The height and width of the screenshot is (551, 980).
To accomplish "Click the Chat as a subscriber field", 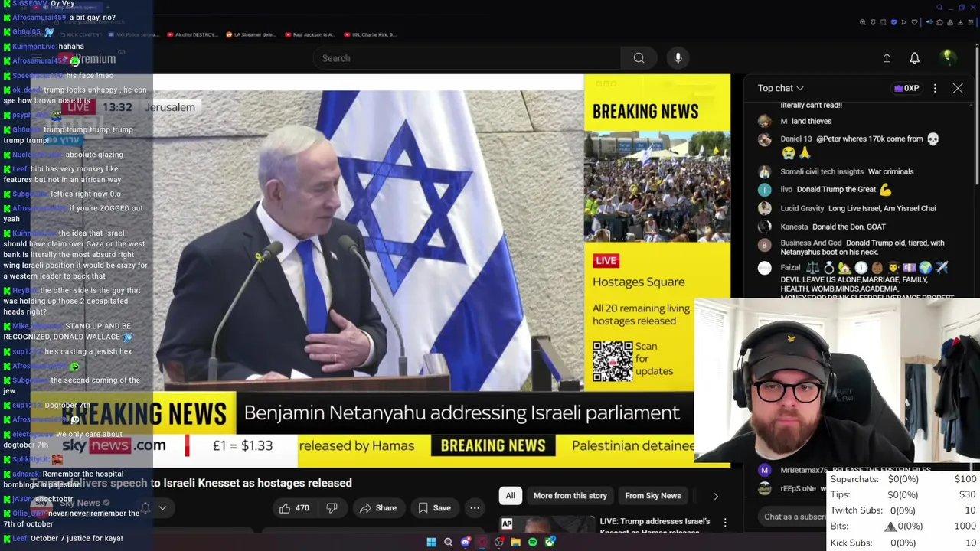I will click(x=792, y=517).
